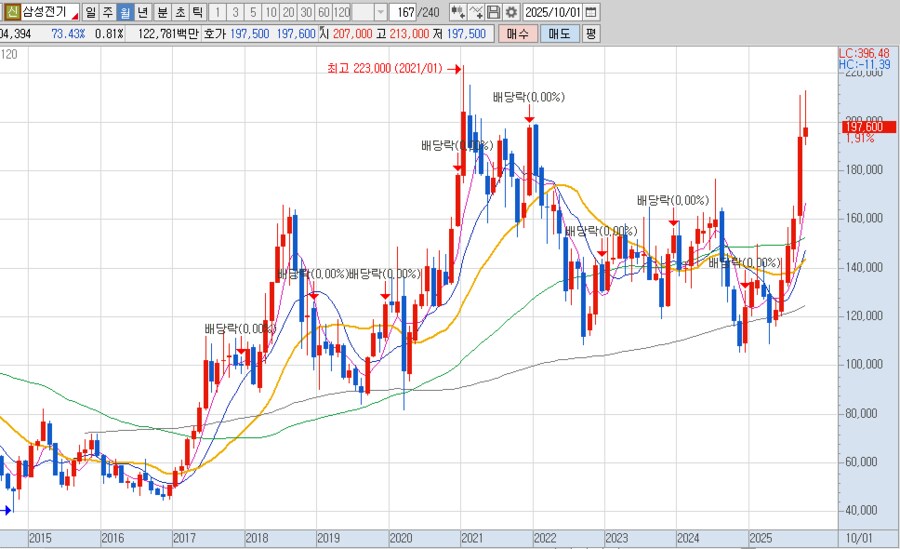The image size is (900, 549).
Task: Open the 2025/10/01 date field
Action: (x=552, y=13)
